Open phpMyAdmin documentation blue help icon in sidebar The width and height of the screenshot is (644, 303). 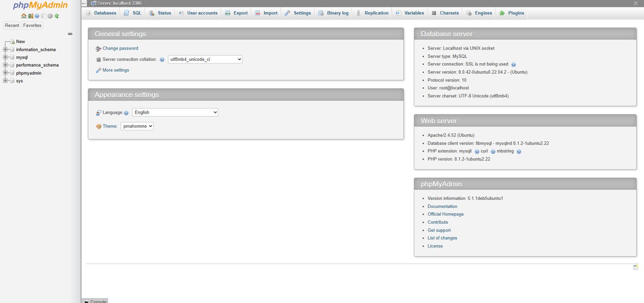(37, 16)
